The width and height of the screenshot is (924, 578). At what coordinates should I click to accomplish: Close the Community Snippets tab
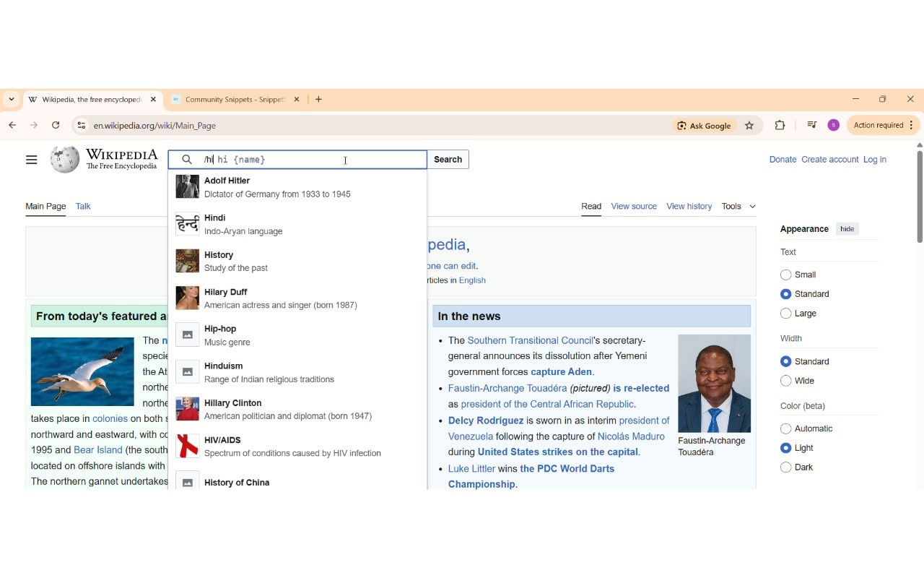pos(297,100)
